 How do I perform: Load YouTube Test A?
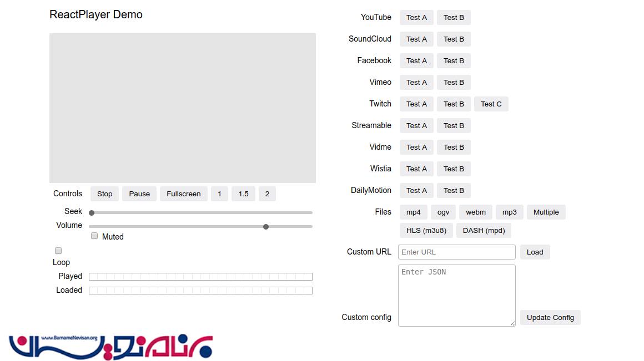click(x=416, y=18)
